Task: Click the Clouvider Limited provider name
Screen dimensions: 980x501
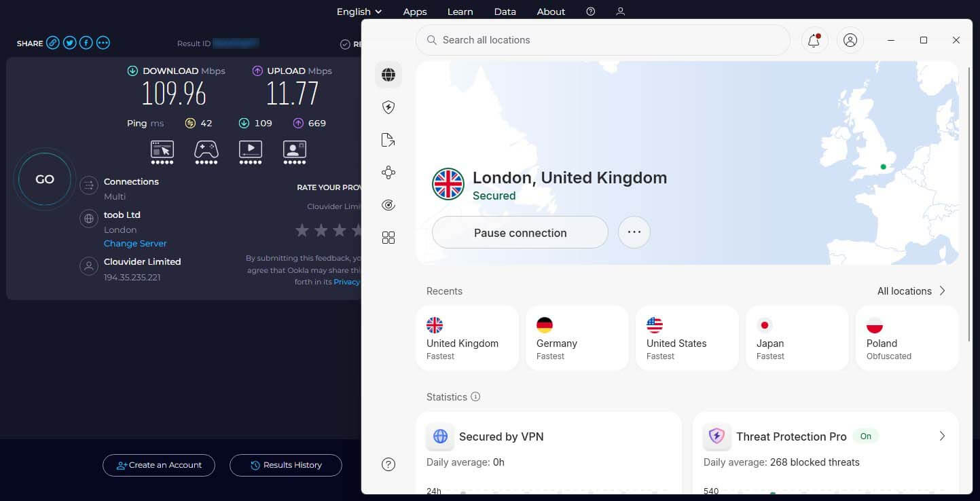Action: coord(143,261)
